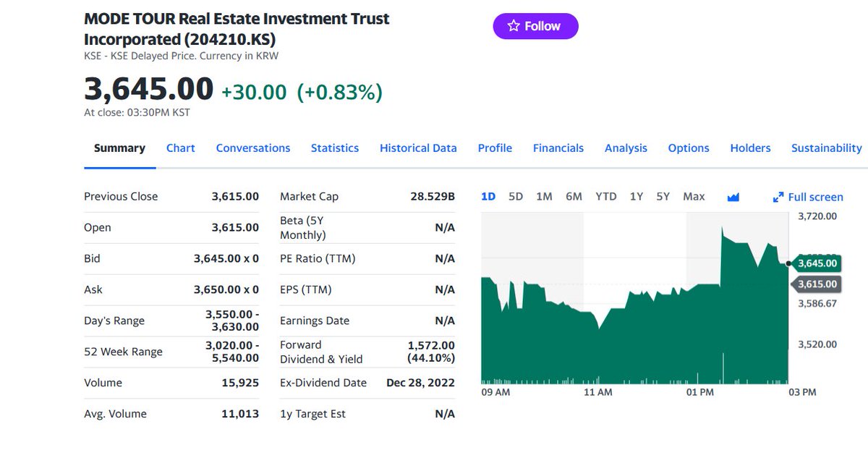
Task: Click the big 3,645.00 price quote
Action: point(148,89)
